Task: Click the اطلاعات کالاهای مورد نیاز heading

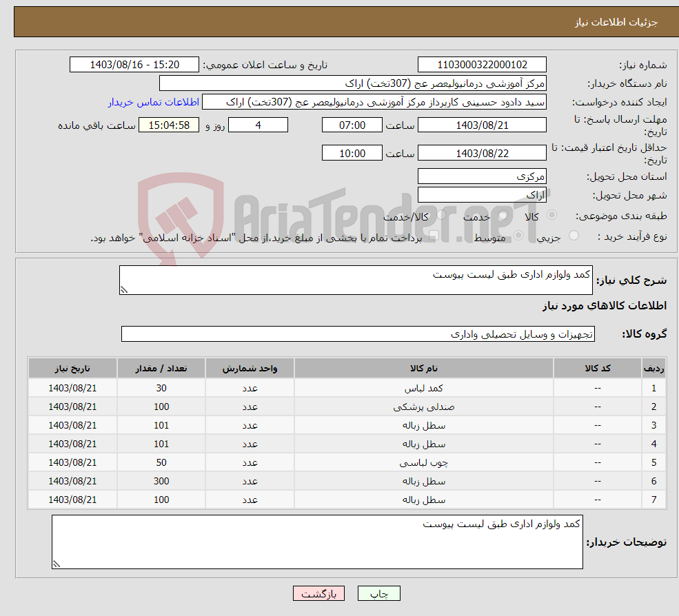Action: (604, 306)
